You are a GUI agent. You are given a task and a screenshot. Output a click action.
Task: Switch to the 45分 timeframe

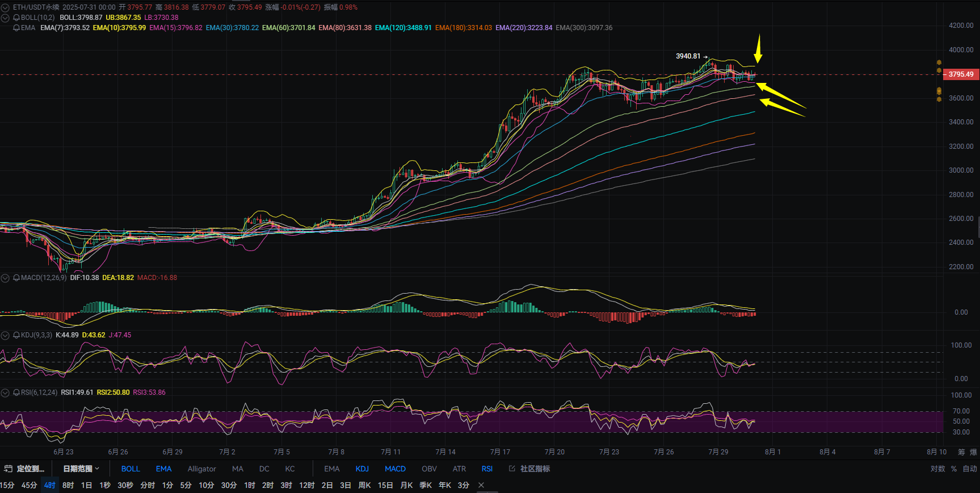pyautogui.click(x=29, y=485)
